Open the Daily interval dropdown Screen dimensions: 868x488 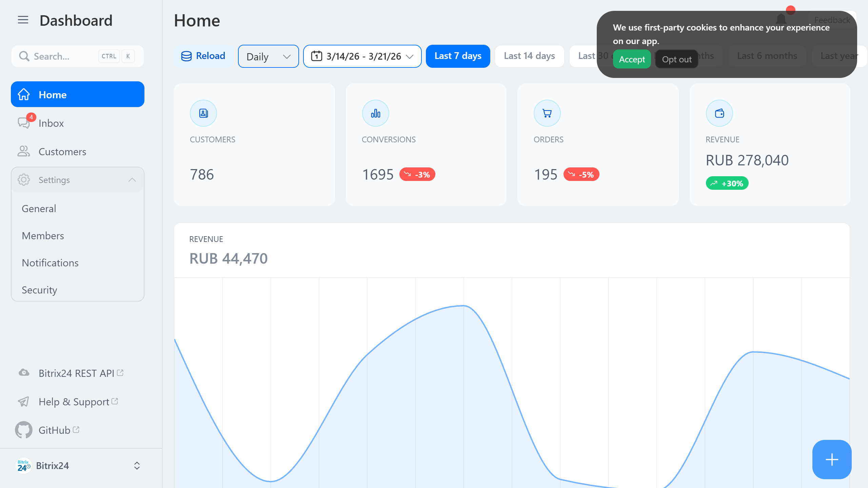click(268, 56)
